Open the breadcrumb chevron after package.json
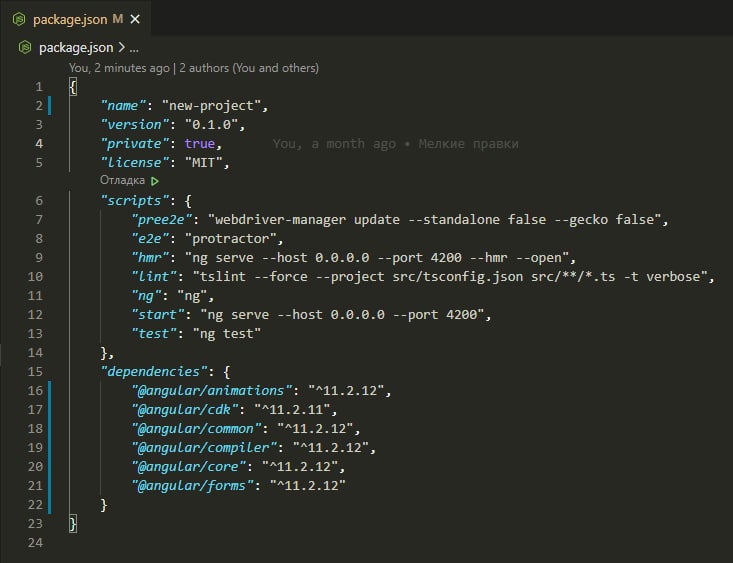733x563 pixels. click(122, 48)
